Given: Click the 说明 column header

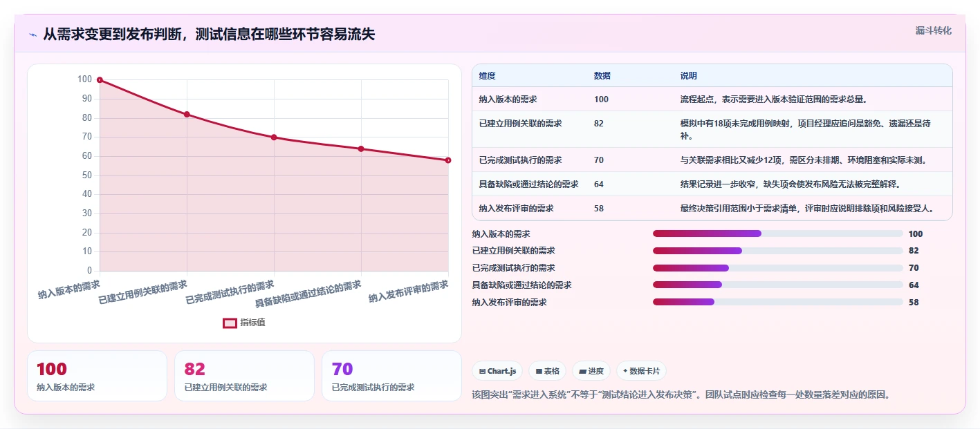Looking at the screenshot, I should 688,76.
